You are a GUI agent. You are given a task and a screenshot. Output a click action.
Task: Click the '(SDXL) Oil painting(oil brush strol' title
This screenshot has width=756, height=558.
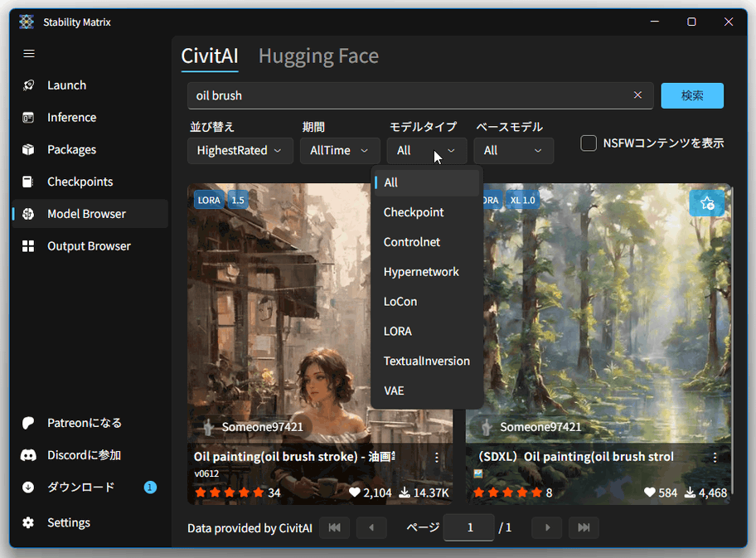point(575,457)
